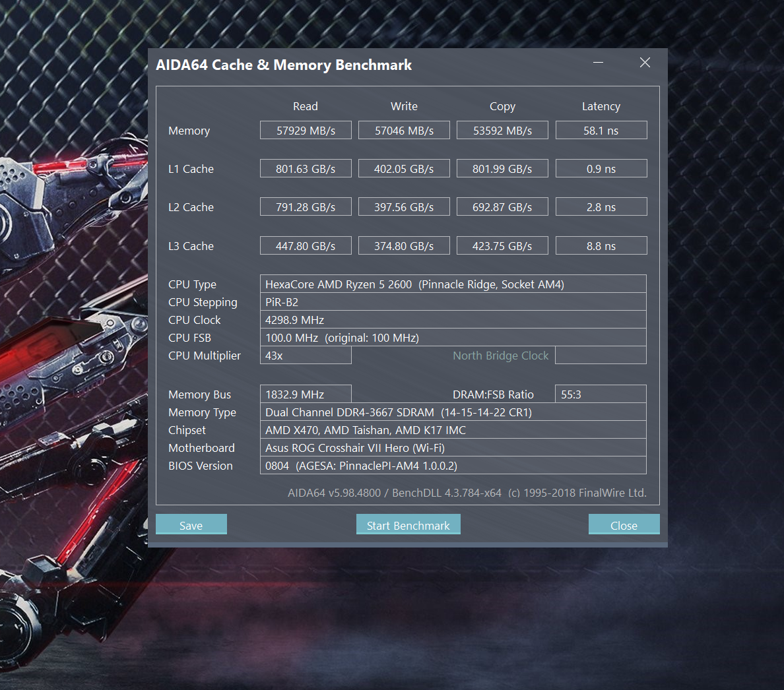
Task: Select the Memory Latency value 58.1 ns
Action: (601, 131)
